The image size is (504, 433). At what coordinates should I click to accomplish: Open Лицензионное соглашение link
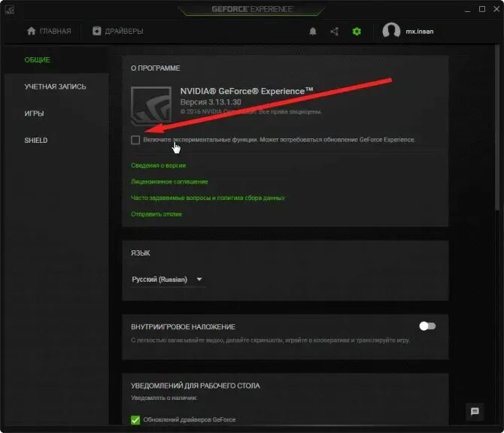click(169, 182)
